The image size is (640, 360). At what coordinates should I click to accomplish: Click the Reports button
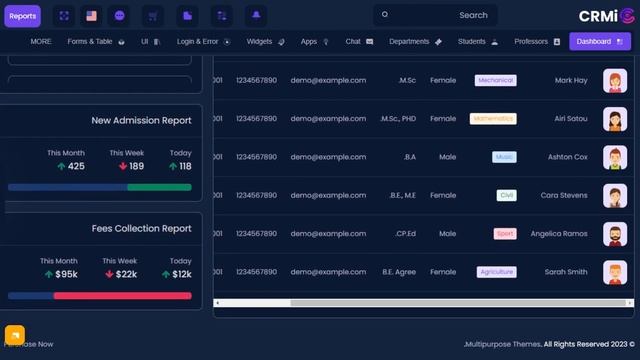tap(22, 16)
